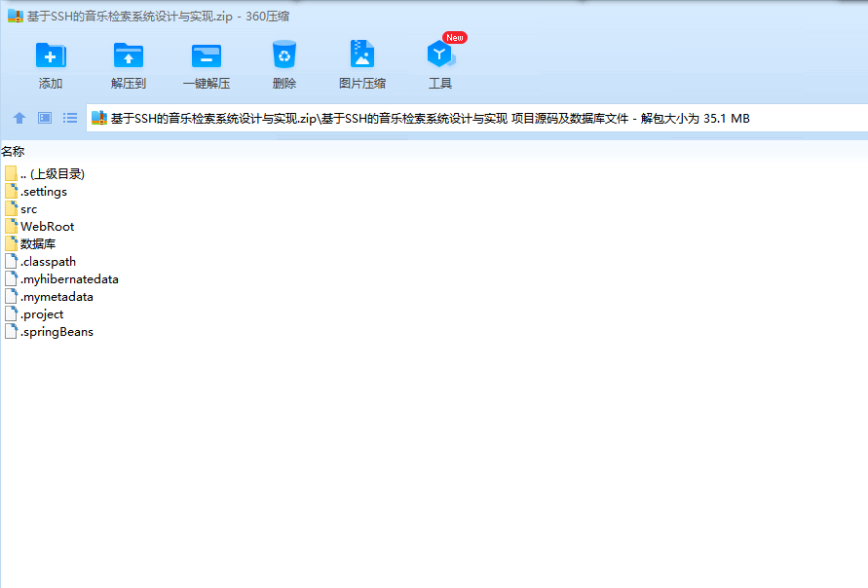Open the 图片压缩 image compression tool
Image resolution: width=868 pixels, height=588 pixels.
click(362, 55)
